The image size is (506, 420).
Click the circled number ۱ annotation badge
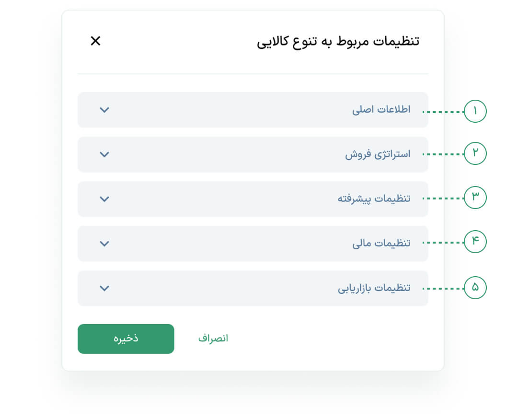pos(475,111)
